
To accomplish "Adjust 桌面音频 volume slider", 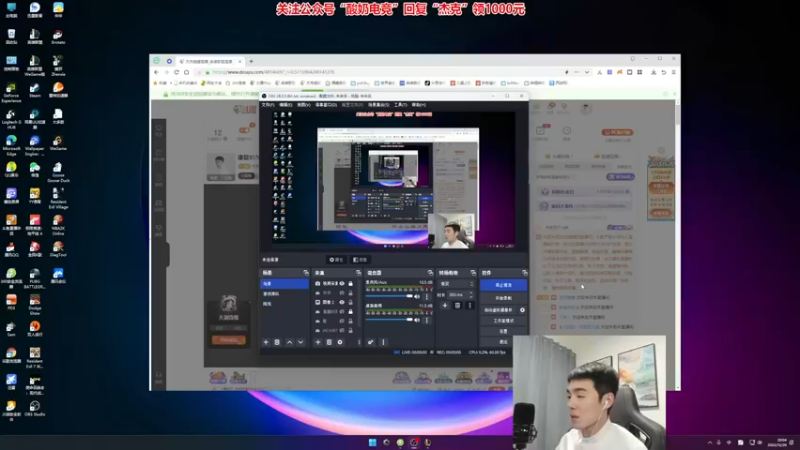I will [389, 320].
